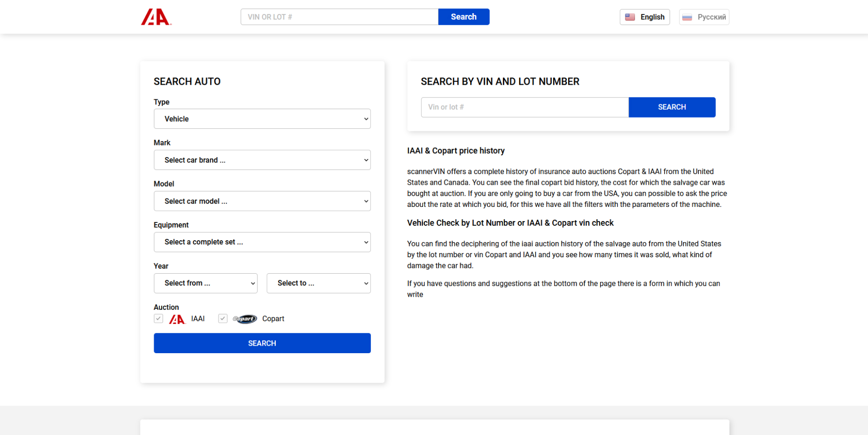Toggle the IAAI auction checkbox

click(158, 318)
